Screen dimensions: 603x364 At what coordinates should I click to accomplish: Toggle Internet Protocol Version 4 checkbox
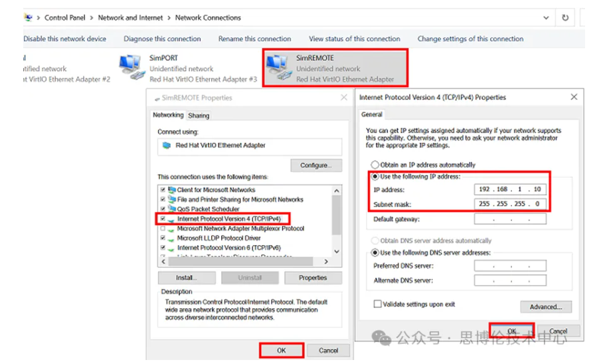(163, 219)
